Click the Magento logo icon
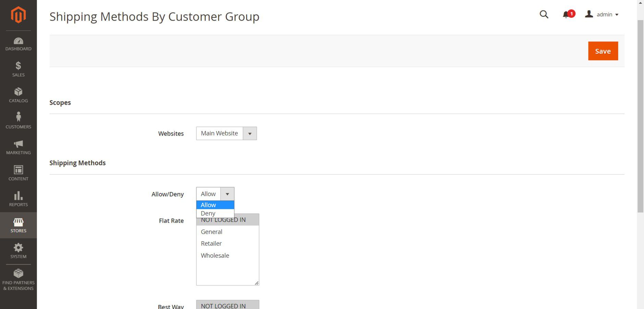644x309 pixels. (x=18, y=15)
